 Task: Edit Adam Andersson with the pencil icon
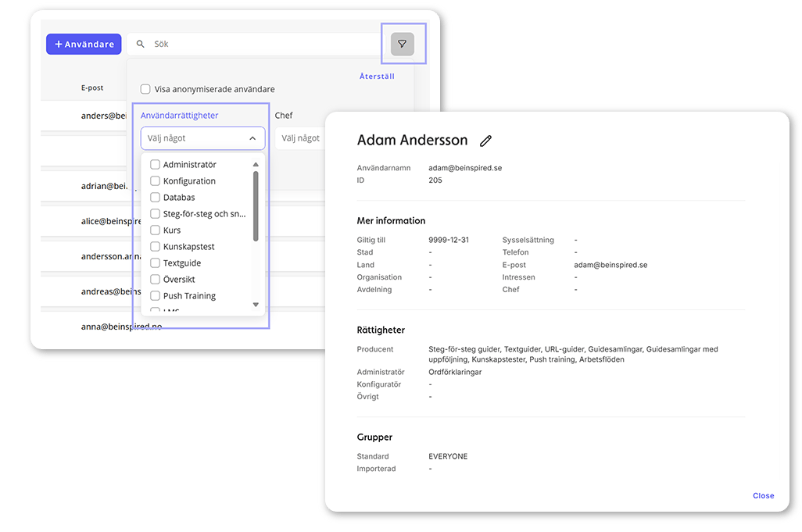pyautogui.click(x=485, y=141)
